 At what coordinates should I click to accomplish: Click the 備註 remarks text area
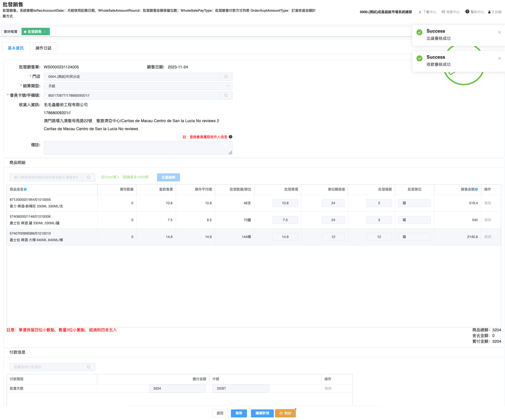click(x=138, y=148)
